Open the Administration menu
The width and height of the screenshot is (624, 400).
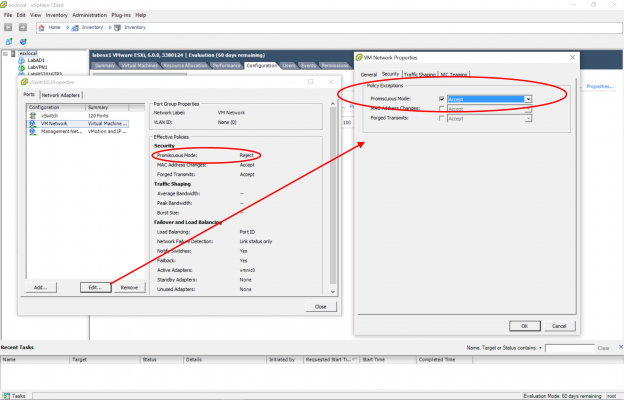coord(90,15)
